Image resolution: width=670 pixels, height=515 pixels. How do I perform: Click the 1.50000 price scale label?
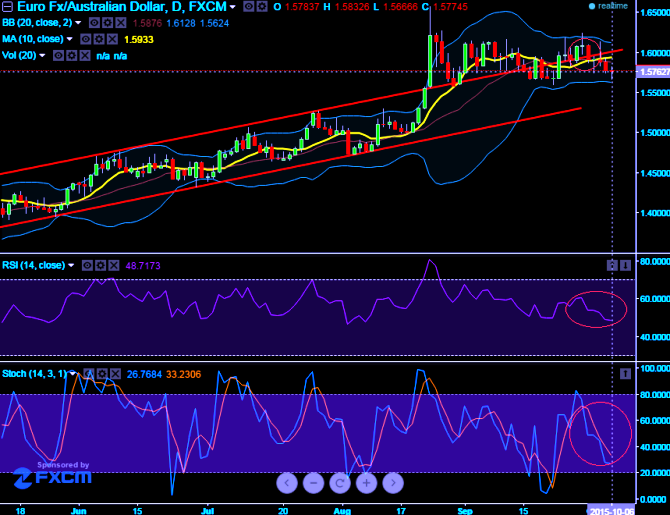point(655,132)
